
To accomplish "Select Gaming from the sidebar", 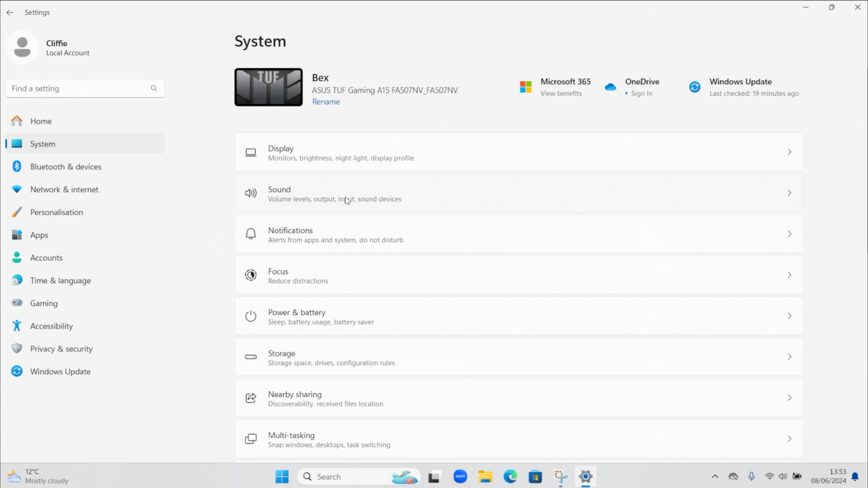I will coord(44,303).
